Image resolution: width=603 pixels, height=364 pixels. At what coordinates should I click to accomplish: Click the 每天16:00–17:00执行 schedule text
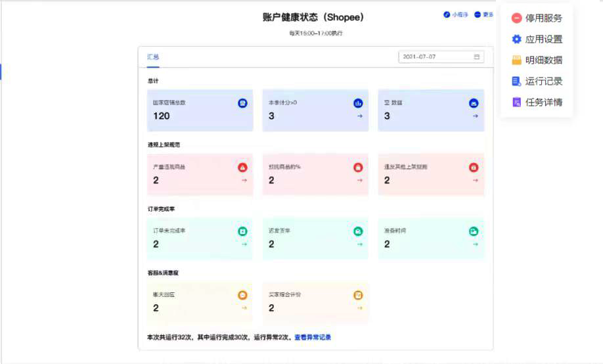coord(316,34)
